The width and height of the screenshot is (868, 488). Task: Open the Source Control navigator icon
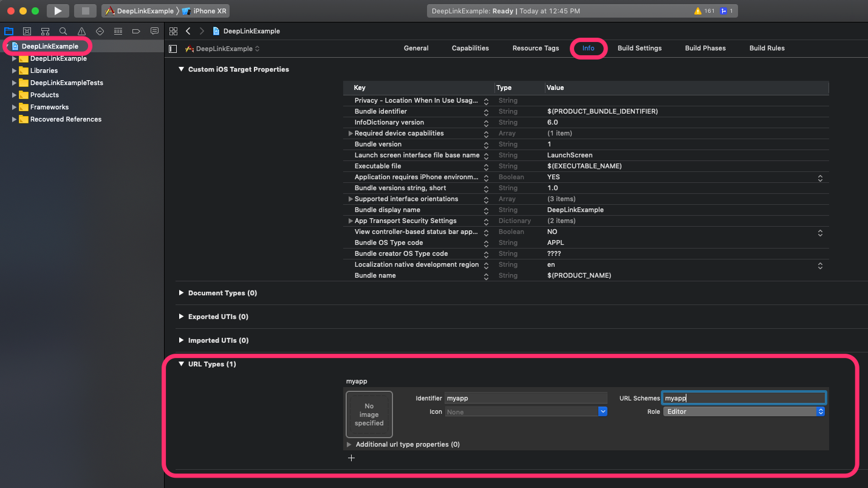27,31
